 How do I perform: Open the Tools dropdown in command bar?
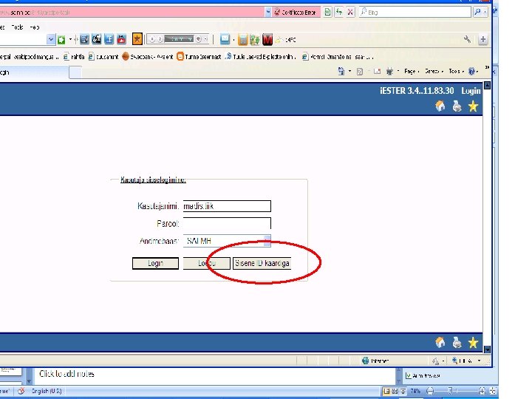point(456,71)
